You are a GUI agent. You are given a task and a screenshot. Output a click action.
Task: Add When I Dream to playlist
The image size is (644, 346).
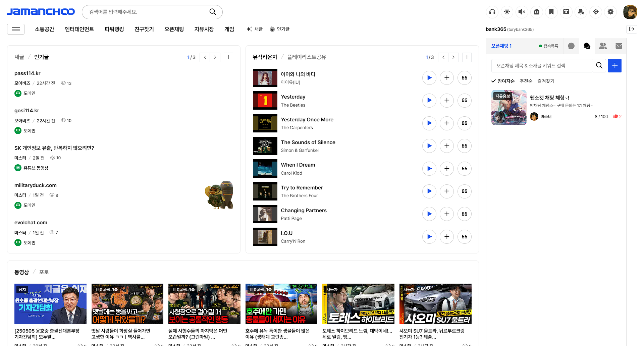(447, 169)
